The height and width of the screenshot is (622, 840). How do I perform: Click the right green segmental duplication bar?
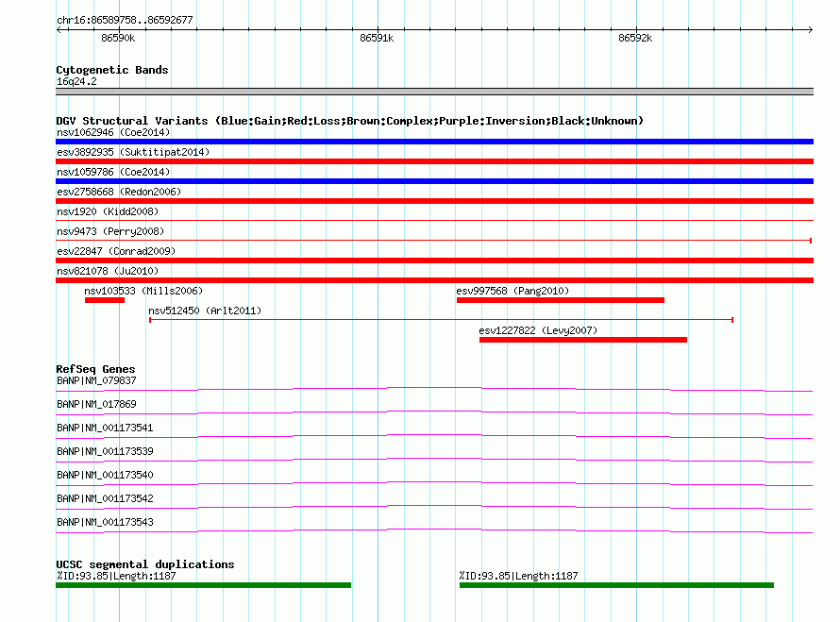click(616, 585)
